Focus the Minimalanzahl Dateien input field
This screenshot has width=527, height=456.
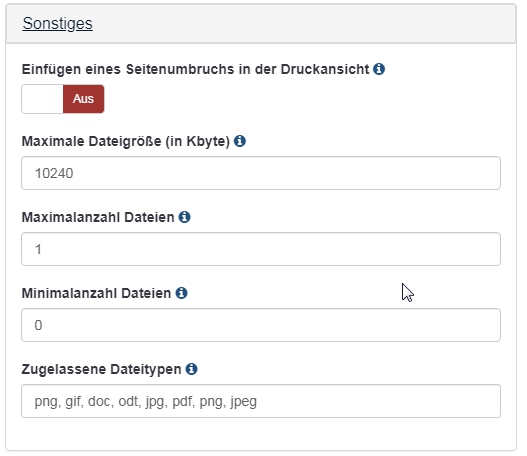click(x=261, y=325)
